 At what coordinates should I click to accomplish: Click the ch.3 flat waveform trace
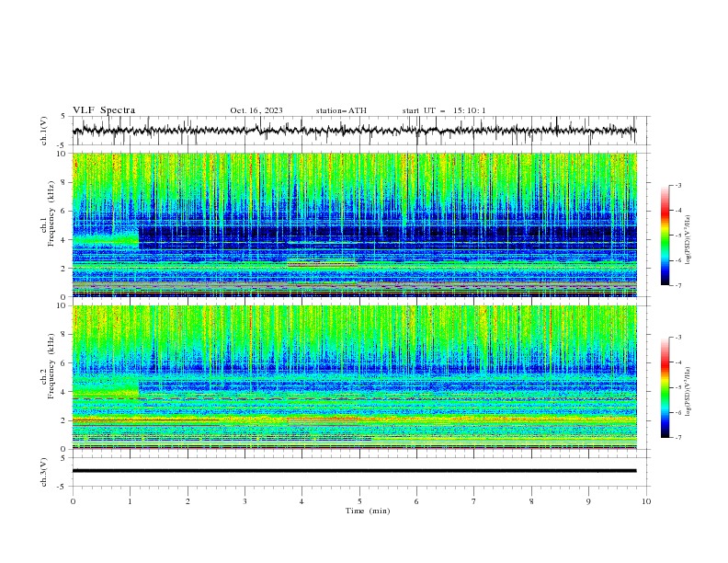tap(355, 471)
